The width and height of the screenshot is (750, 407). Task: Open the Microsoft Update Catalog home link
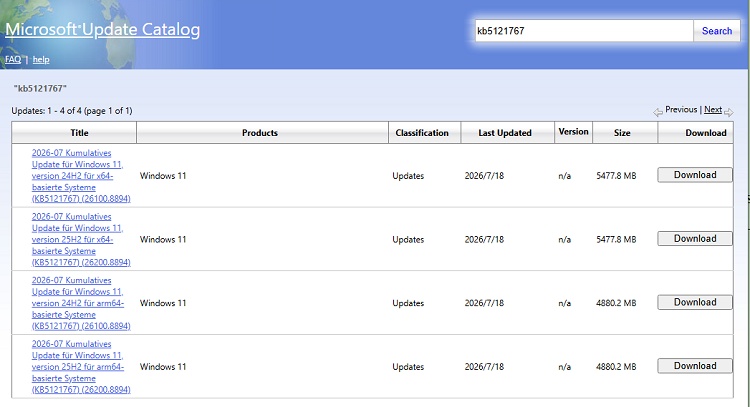click(x=102, y=30)
